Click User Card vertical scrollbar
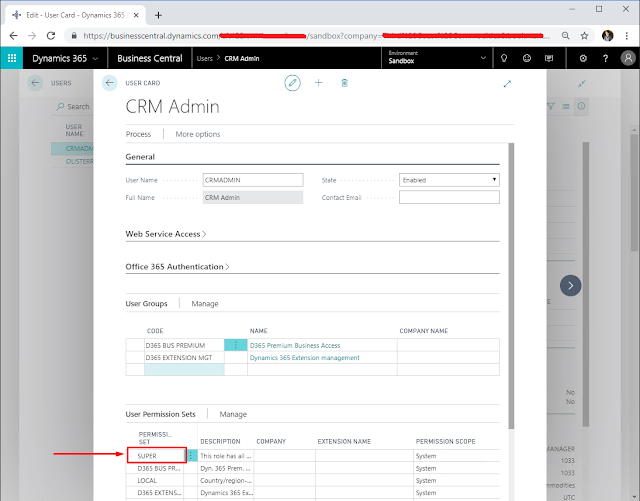 [x=511, y=286]
